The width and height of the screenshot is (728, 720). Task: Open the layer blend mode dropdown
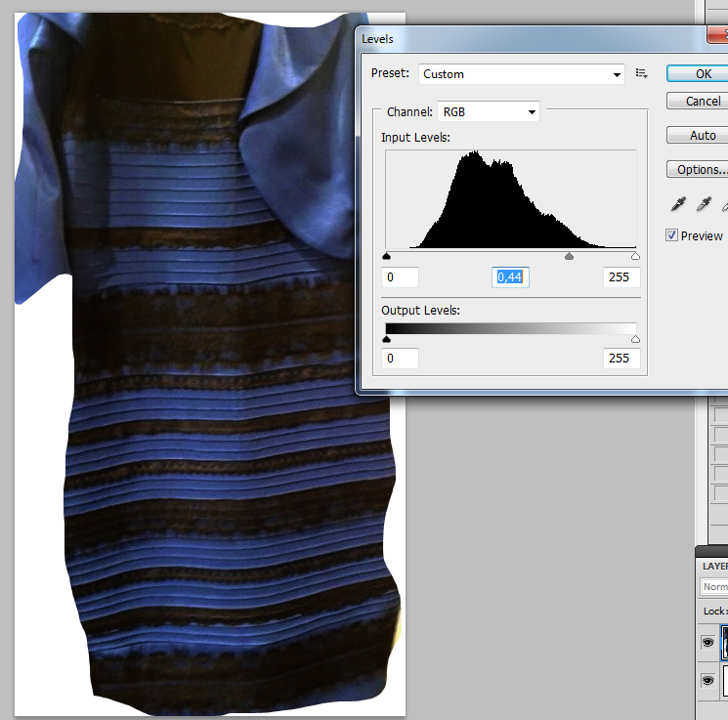tap(714, 587)
